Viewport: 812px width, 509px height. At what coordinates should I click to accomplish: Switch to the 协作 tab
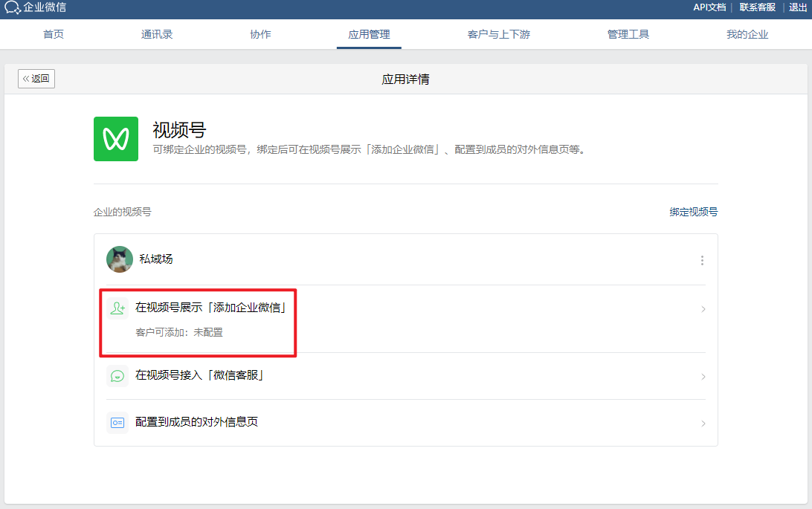(260, 34)
